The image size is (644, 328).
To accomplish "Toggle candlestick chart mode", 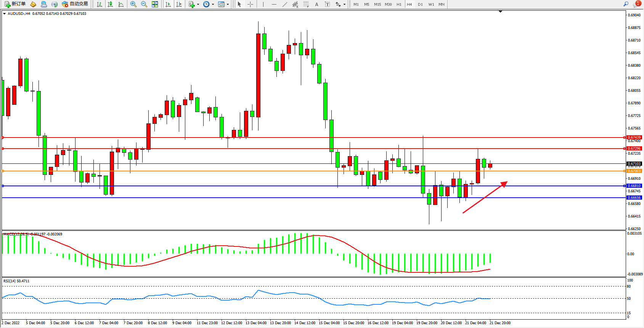I will 110,4.
